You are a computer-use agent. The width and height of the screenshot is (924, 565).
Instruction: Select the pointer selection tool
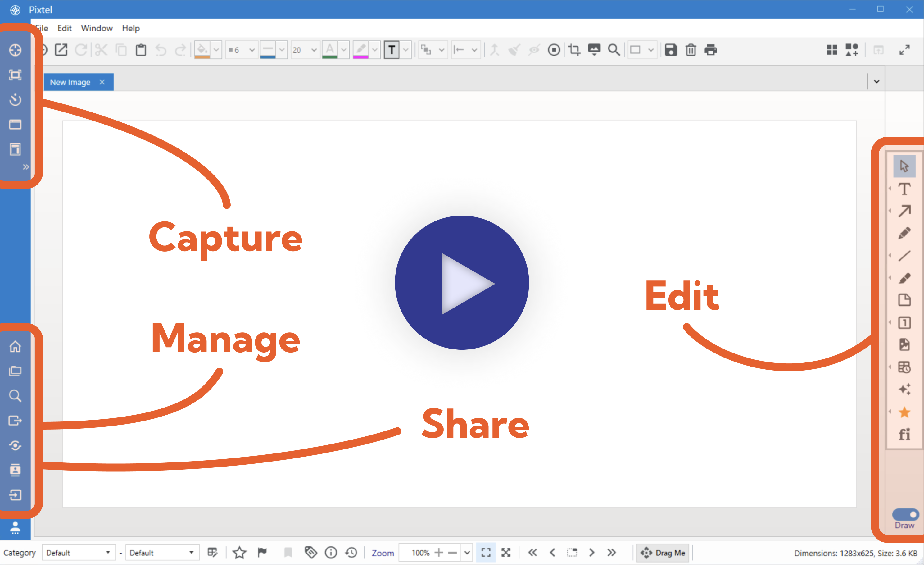[904, 166]
